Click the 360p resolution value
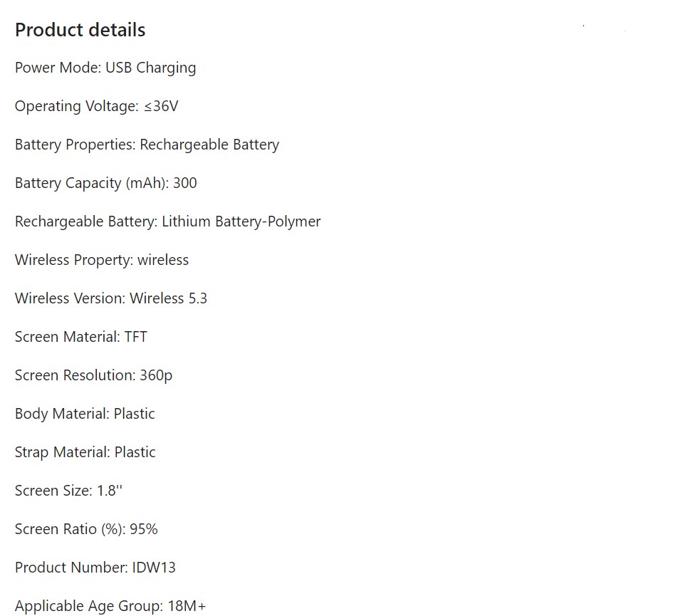The image size is (673, 616). [156, 375]
